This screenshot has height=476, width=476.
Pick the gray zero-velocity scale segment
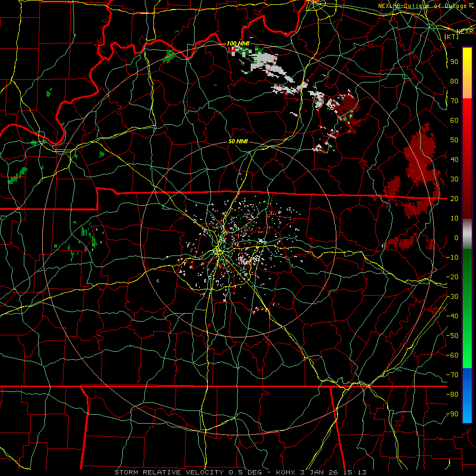pyautogui.click(x=467, y=235)
